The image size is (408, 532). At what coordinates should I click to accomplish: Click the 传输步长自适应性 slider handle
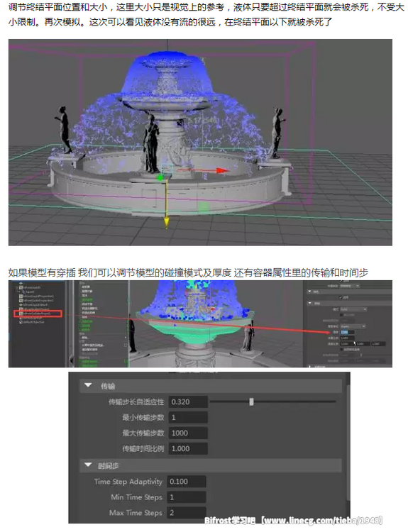(x=251, y=401)
